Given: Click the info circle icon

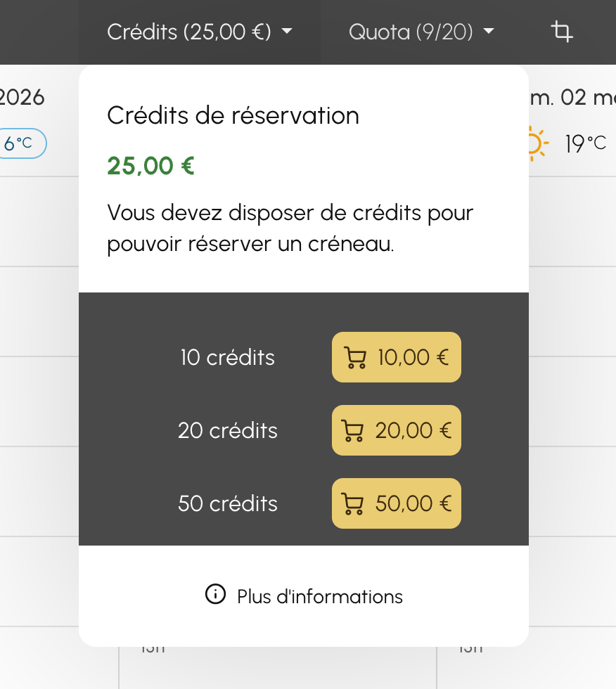Looking at the screenshot, I should pos(215,595).
